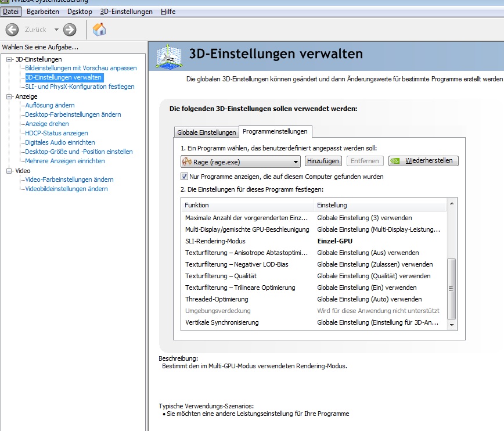Image resolution: width=504 pixels, height=431 pixels.
Task: Select the 'Umgebungsverdeckung' row
Action: (x=314, y=311)
